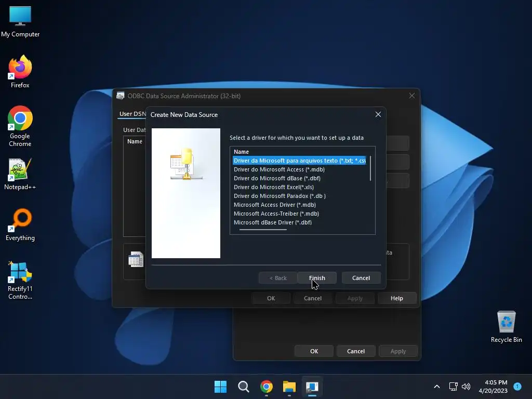Open taskbar Search

pyautogui.click(x=243, y=387)
